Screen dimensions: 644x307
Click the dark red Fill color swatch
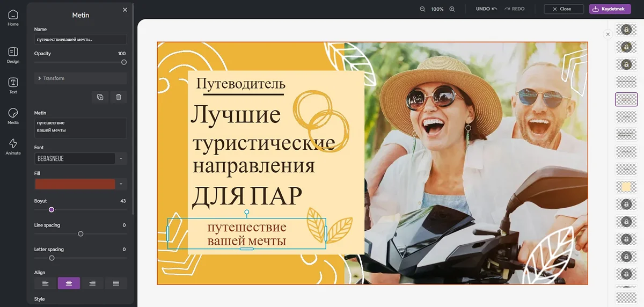click(75, 184)
